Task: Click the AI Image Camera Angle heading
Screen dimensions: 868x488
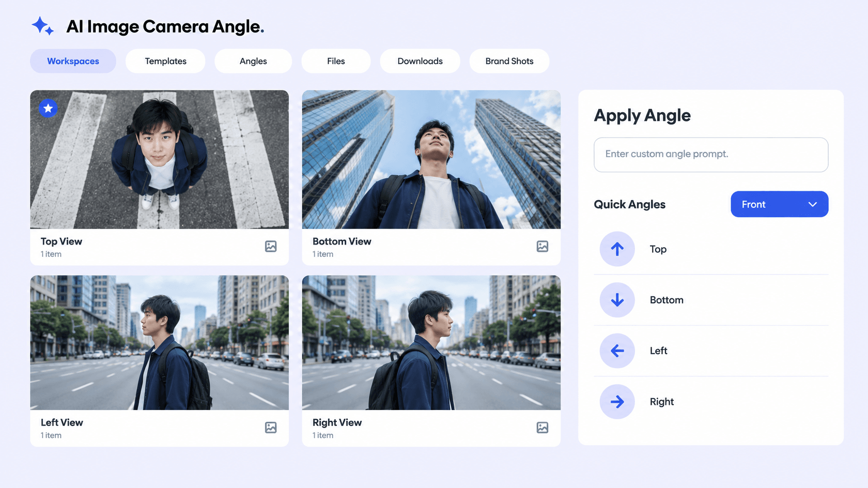Action: click(165, 26)
